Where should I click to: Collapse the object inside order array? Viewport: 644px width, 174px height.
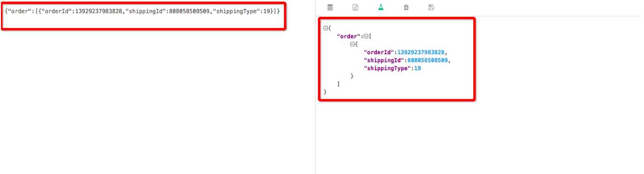(352, 44)
